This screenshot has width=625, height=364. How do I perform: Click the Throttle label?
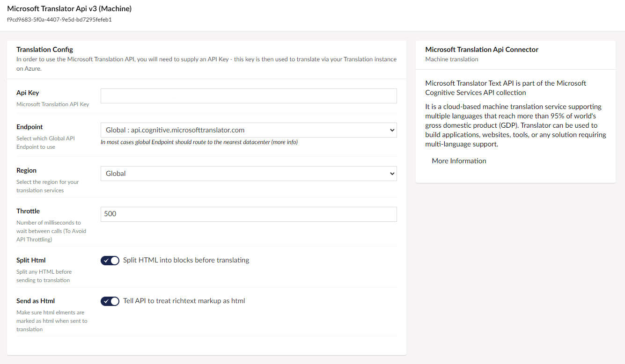(x=28, y=211)
